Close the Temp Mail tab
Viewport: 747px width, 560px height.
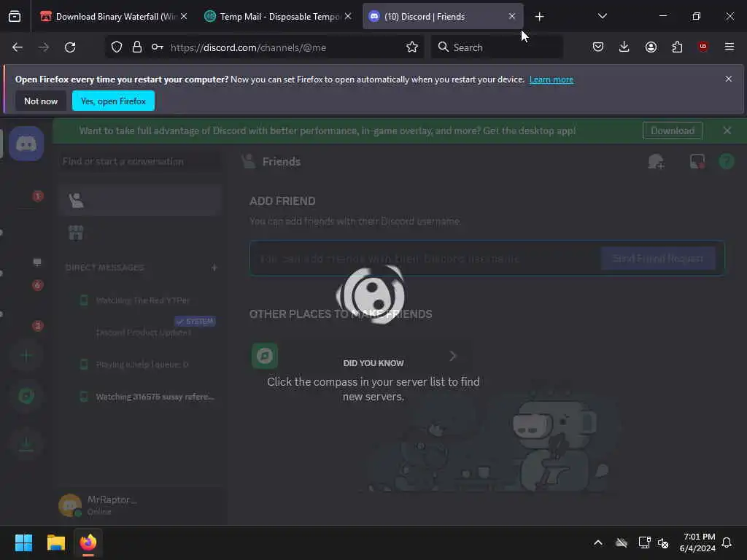click(x=348, y=17)
